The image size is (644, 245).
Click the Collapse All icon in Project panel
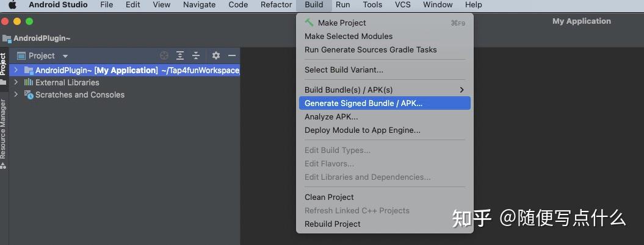point(196,55)
